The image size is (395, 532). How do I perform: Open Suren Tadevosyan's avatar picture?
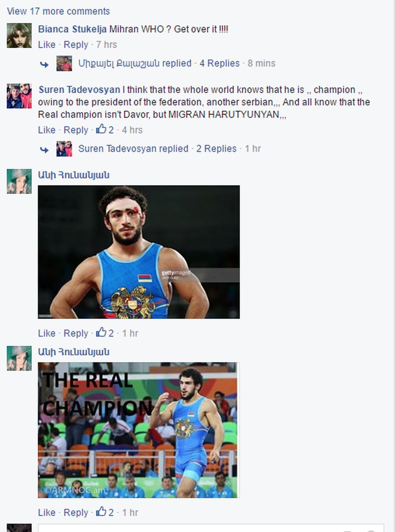(19, 96)
